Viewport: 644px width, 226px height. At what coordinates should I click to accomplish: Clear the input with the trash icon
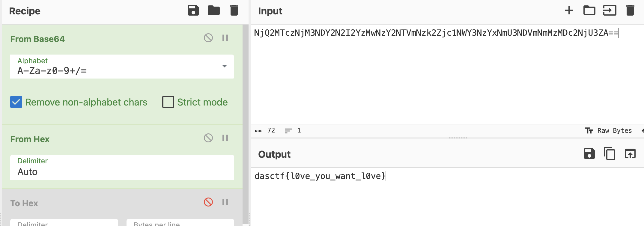[x=630, y=10]
